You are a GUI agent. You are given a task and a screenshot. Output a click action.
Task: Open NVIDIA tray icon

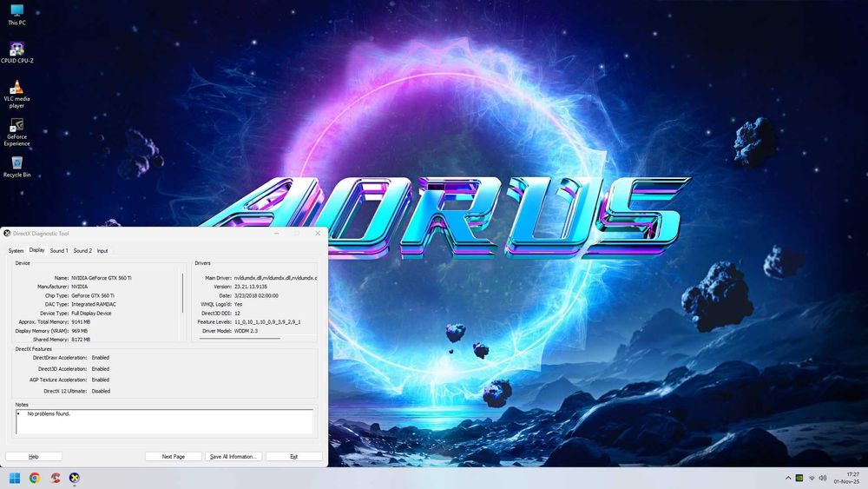(x=799, y=478)
